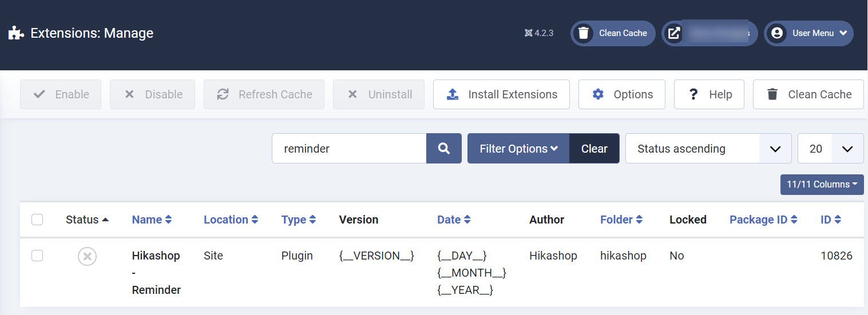Screen dimensions: 868x315
Task: Click the user avatar icon
Action: click(x=776, y=33)
